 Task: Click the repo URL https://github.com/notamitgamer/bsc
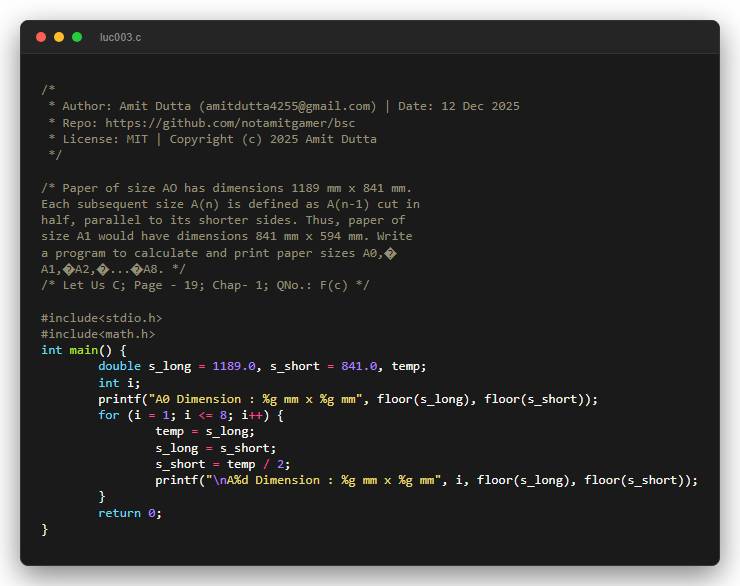tap(230, 123)
